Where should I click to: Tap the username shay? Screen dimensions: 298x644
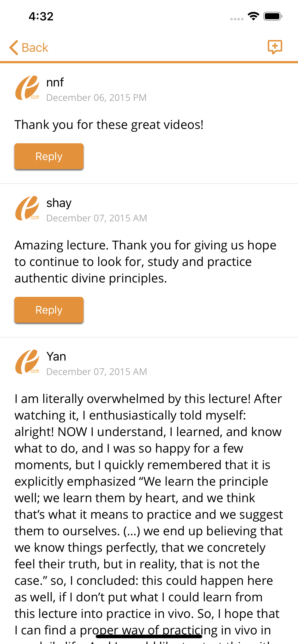click(x=59, y=203)
